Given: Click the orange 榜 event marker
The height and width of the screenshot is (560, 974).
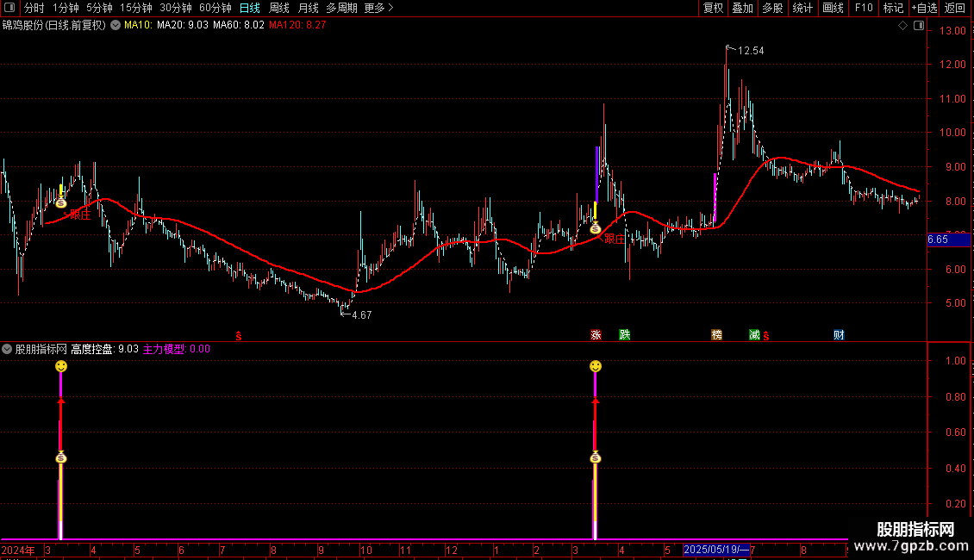Looking at the screenshot, I should pyautogui.click(x=717, y=335).
